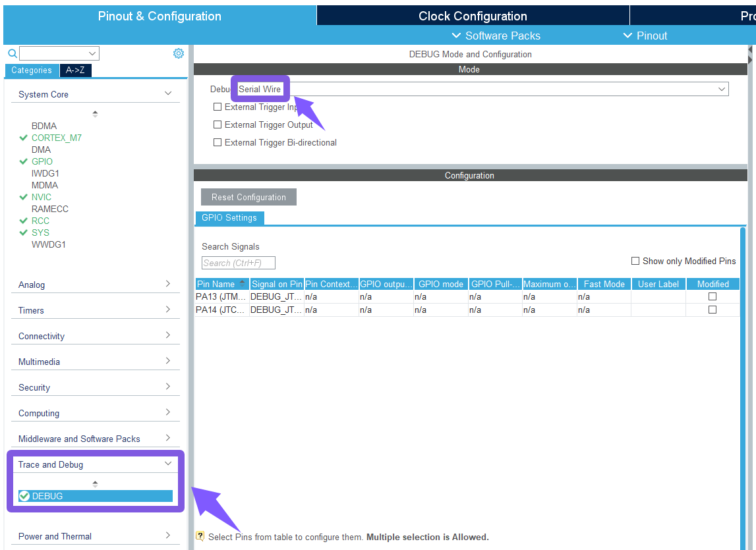Screen dimensions: 756x550
Task: Select RCC in System Core
Action: [40, 221]
